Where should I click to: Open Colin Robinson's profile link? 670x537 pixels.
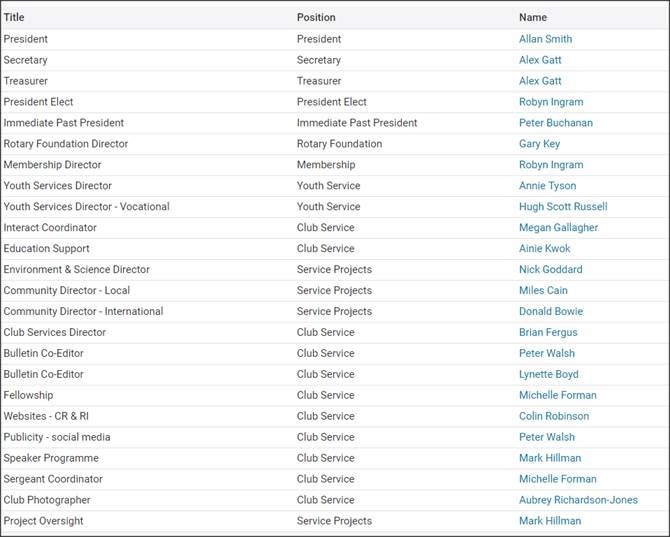[554, 417]
